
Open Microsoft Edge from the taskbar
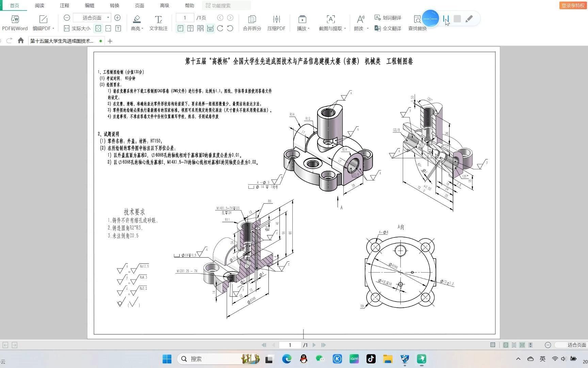(287, 359)
